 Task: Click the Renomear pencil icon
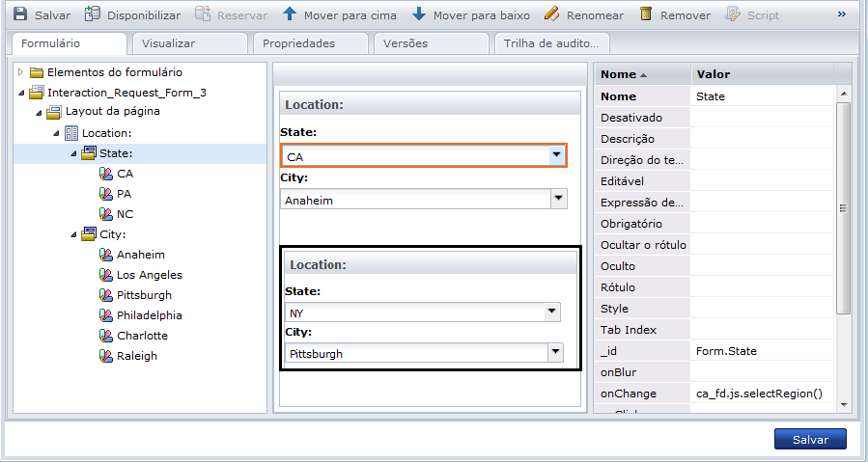pos(551,14)
